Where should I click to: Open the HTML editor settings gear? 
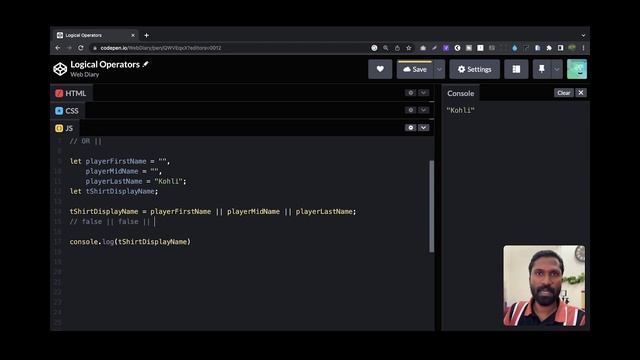(x=411, y=93)
